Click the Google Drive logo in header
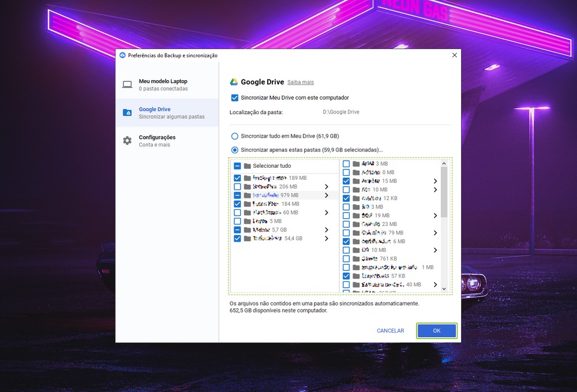This screenshot has height=392, width=577. [234, 82]
